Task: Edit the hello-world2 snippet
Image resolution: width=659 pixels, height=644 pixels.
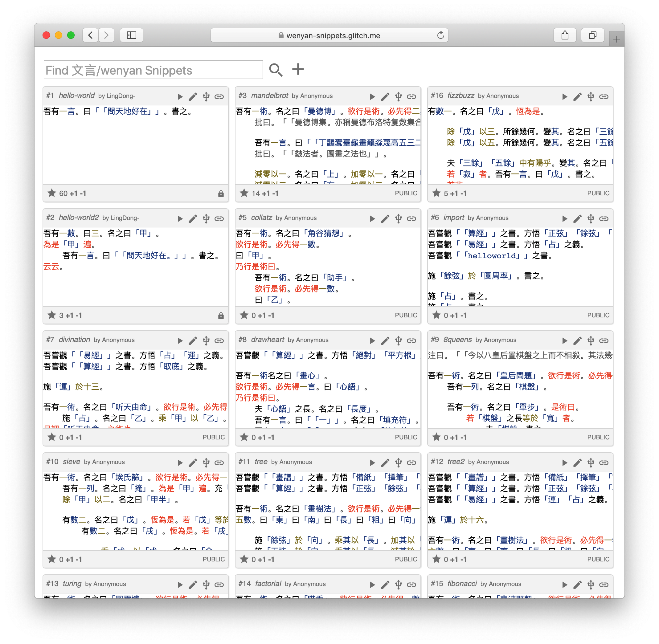Action: (x=193, y=219)
